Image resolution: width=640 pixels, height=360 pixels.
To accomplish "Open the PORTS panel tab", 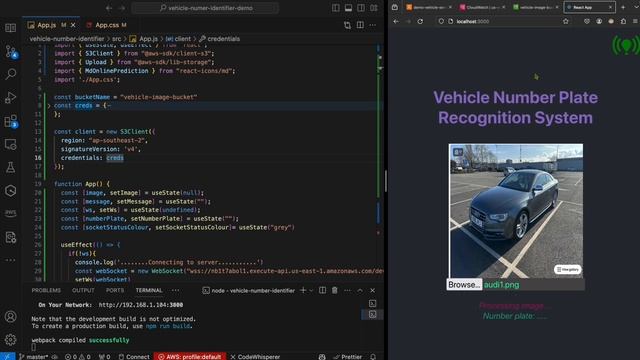I will [x=115, y=290].
